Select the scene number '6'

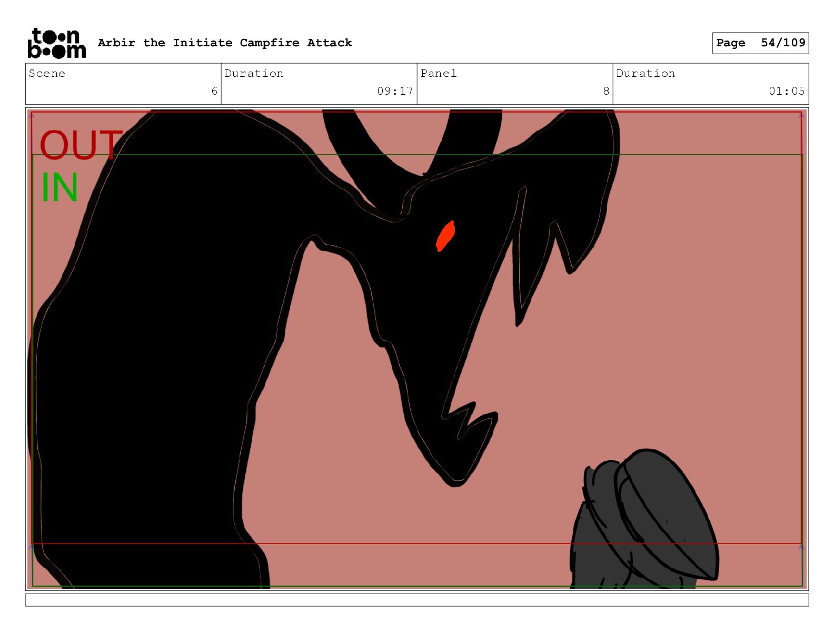coord(214,91)
